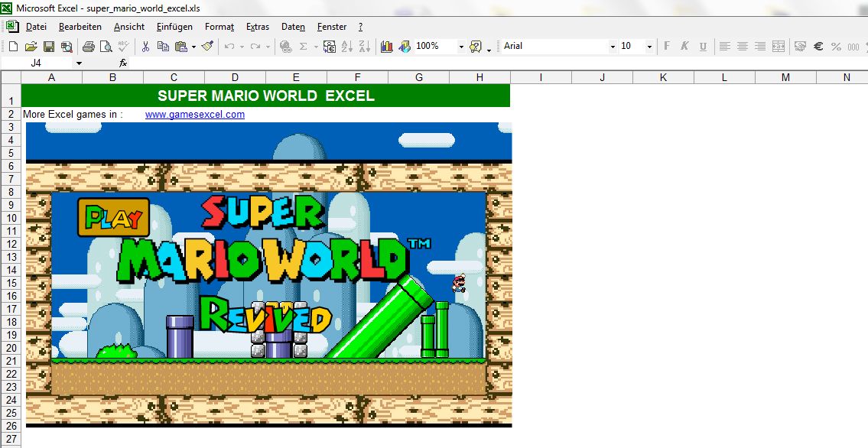868x448 pixels.
Task: Open the Fenster menu
Action: pos(332,27)
